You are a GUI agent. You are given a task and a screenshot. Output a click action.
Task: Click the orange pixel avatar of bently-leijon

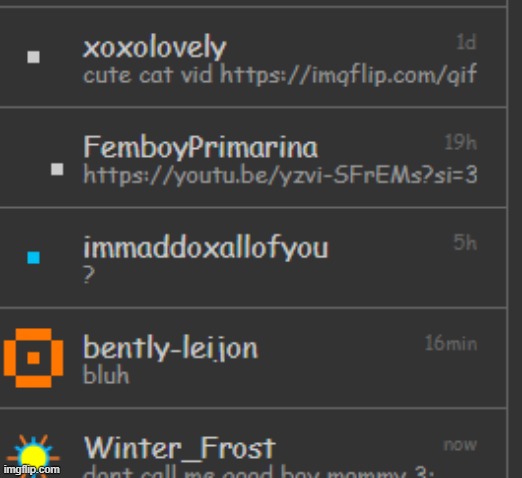pyautogui.click(x=33, y=358)
